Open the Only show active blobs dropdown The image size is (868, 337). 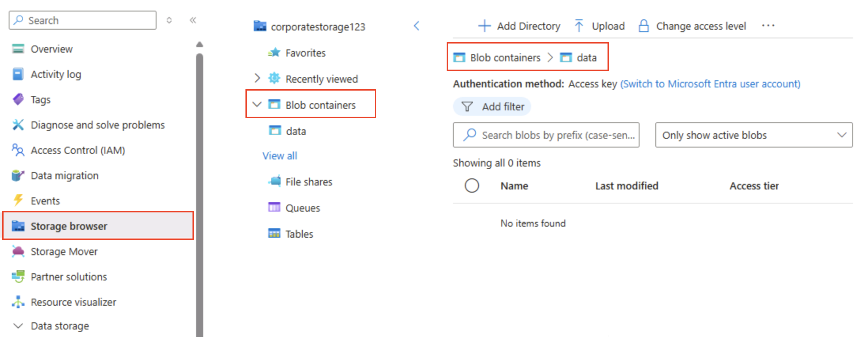point(753,135)
